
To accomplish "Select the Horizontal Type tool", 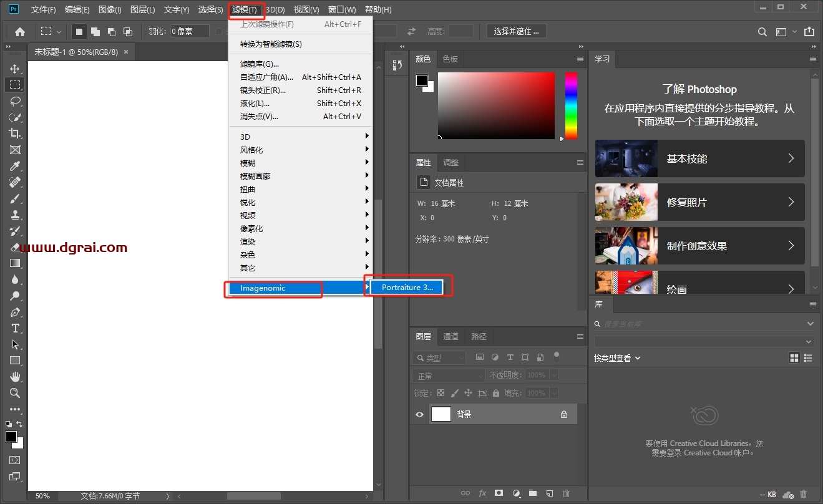I will click(15, 328).
